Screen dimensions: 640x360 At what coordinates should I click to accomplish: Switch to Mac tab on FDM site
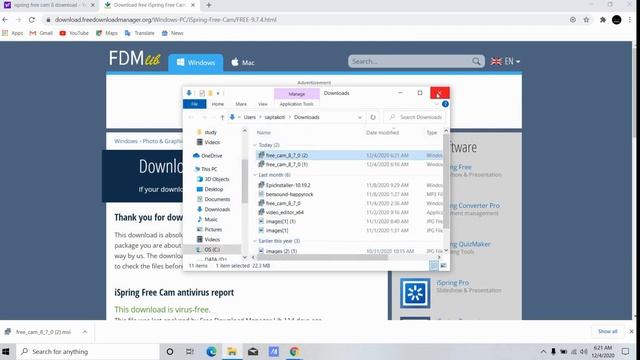(243, 62)
